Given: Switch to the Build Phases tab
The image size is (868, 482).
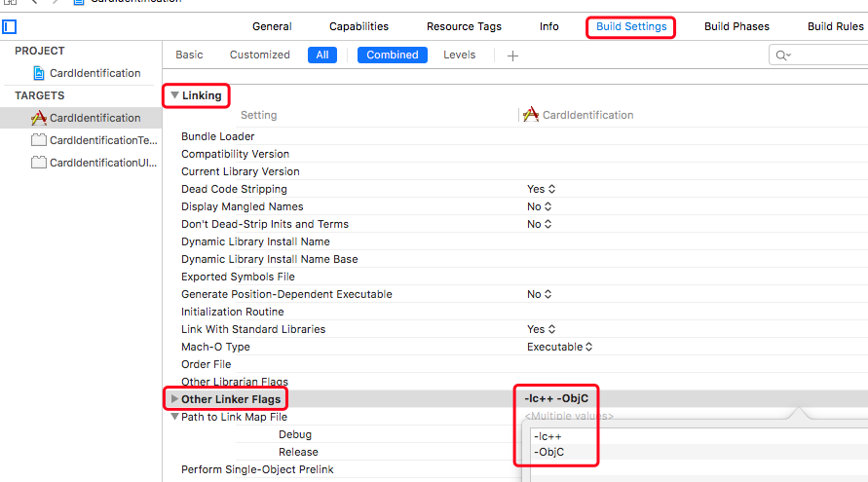Looking at the screenshot, I should coord(736,26).
